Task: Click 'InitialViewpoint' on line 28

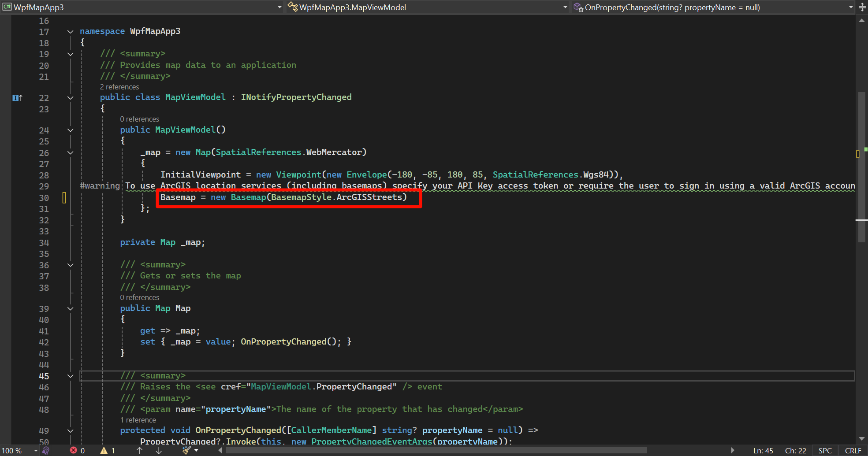Action: (201, 174)
